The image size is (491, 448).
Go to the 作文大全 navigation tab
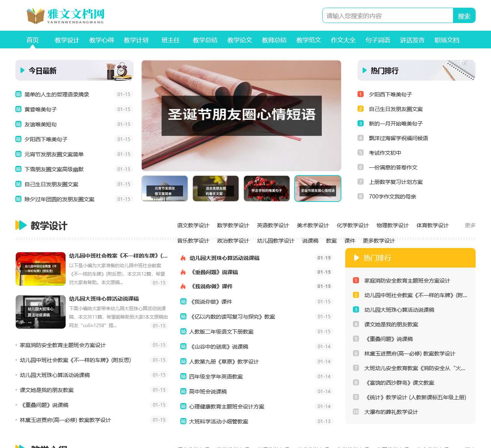[343, 40]
